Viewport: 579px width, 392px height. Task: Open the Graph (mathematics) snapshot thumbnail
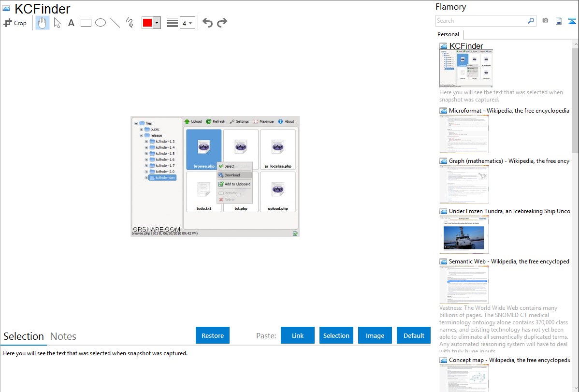point(464,184)
